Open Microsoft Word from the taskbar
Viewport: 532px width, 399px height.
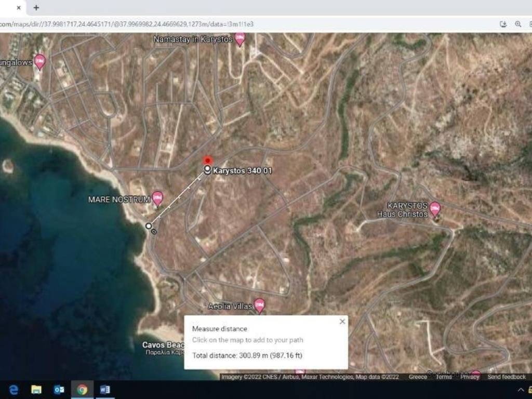[105, 390]
